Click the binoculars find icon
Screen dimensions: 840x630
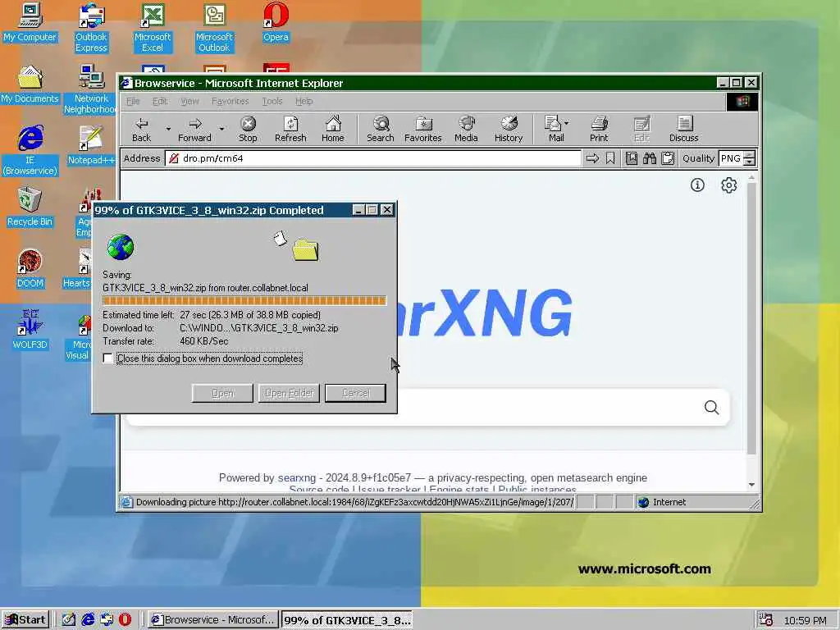[x=650, y=158]
